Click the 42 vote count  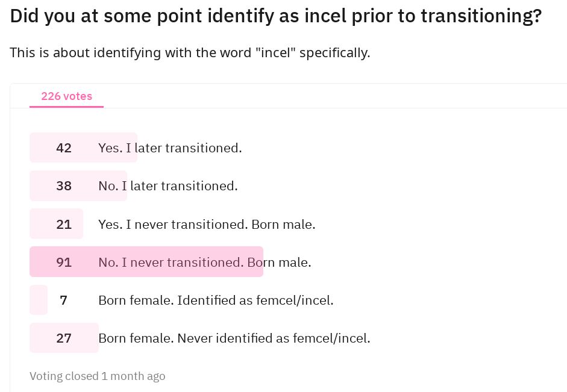[64, 148]
